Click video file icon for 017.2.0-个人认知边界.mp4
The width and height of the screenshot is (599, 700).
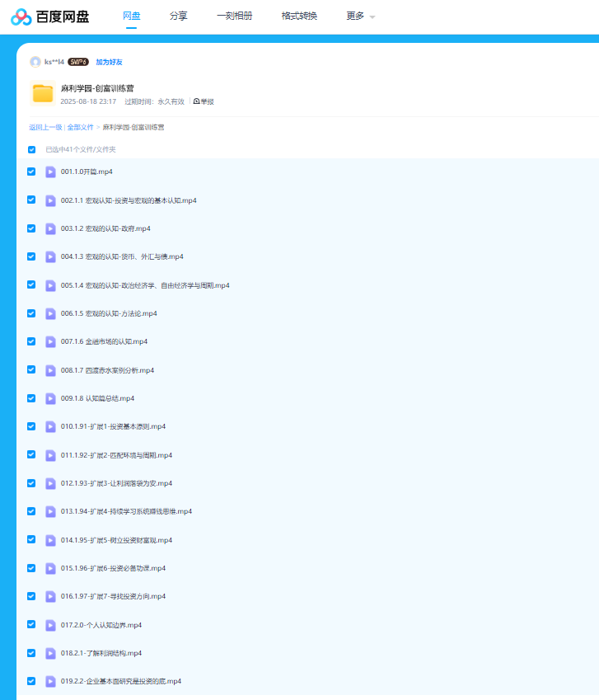(50, 625)
